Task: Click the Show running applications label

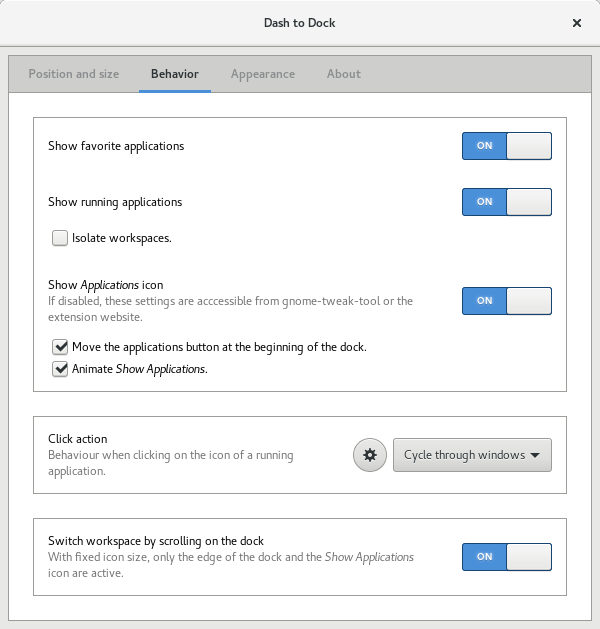Action: (115, 202)
